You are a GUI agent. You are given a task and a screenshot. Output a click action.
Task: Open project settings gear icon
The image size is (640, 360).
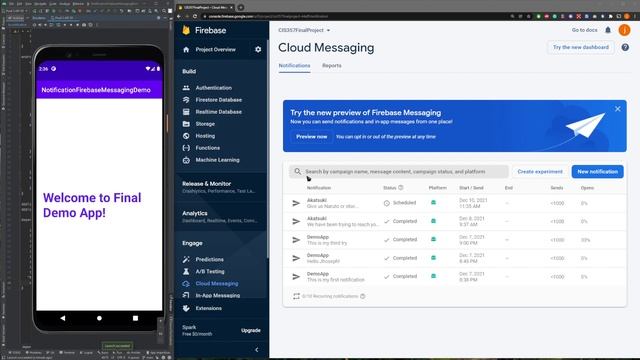click(258, 49)
